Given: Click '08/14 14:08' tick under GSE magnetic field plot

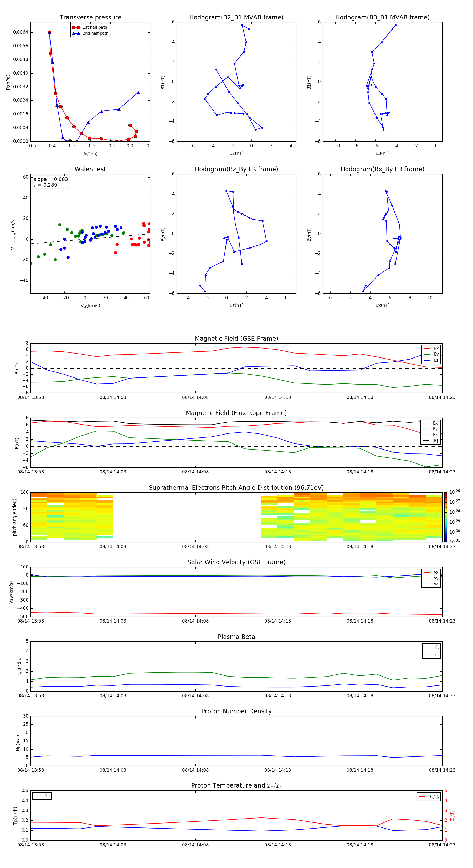Looking at the screenshot, I should click(x=195, y=398).
